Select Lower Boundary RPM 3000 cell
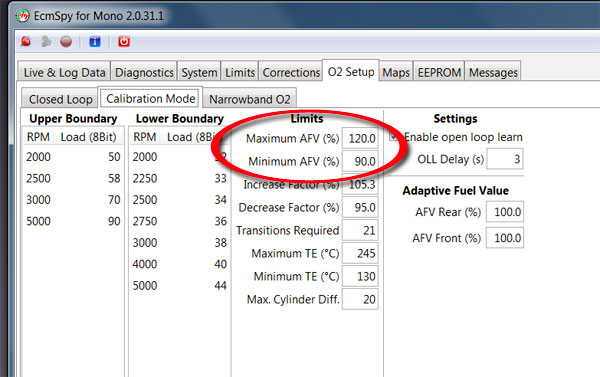Viewport: 600px width, 377px height. [145, 242]
